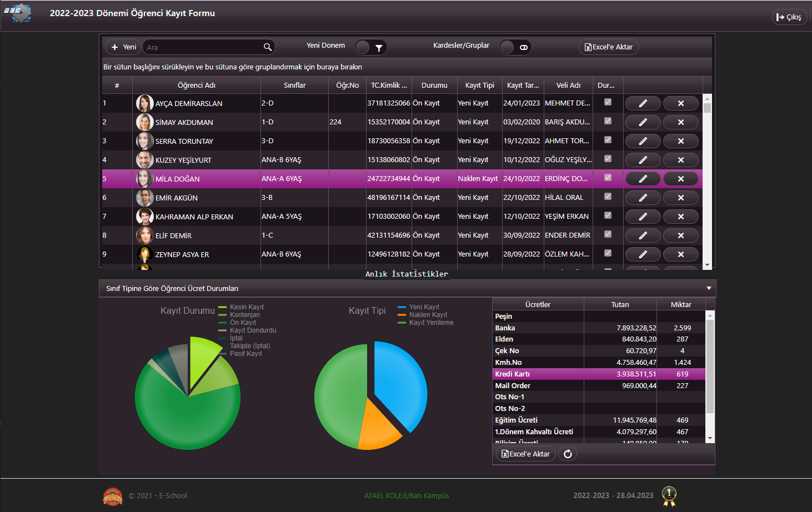Delete SERRA TORUNTAY row with X icon
Image resolution: width=812 pixels, height=512 pixels.
point(680,141)
